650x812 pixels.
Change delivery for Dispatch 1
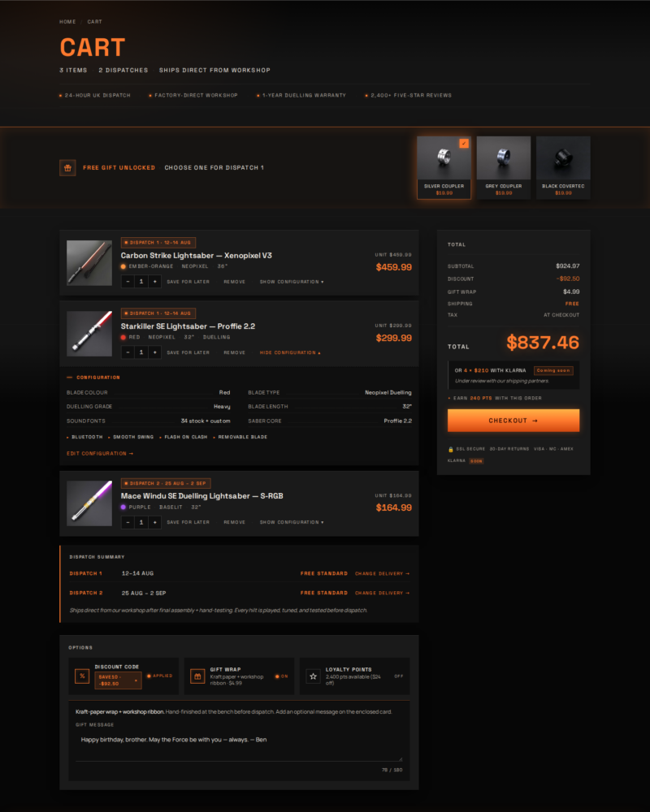click(382, 574)
